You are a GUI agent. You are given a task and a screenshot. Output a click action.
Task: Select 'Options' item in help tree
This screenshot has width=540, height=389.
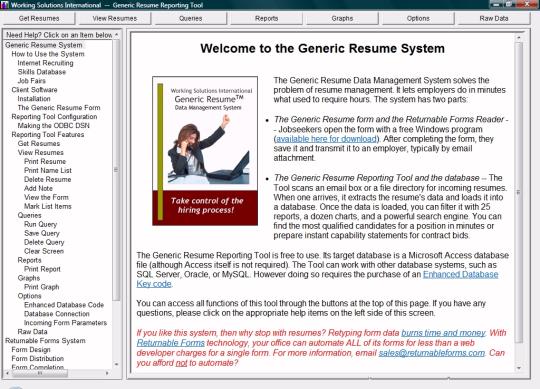[29, 296]
